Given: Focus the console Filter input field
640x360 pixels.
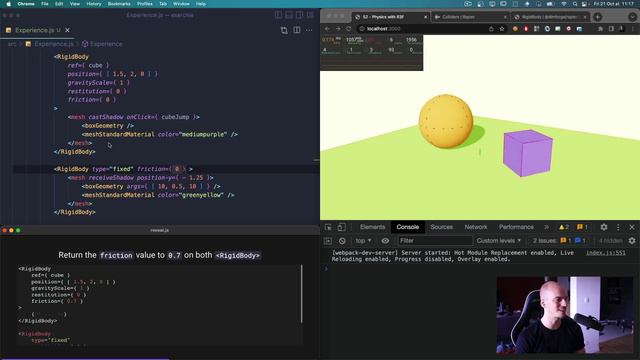Looking at the screenshot, I should 435,241.
